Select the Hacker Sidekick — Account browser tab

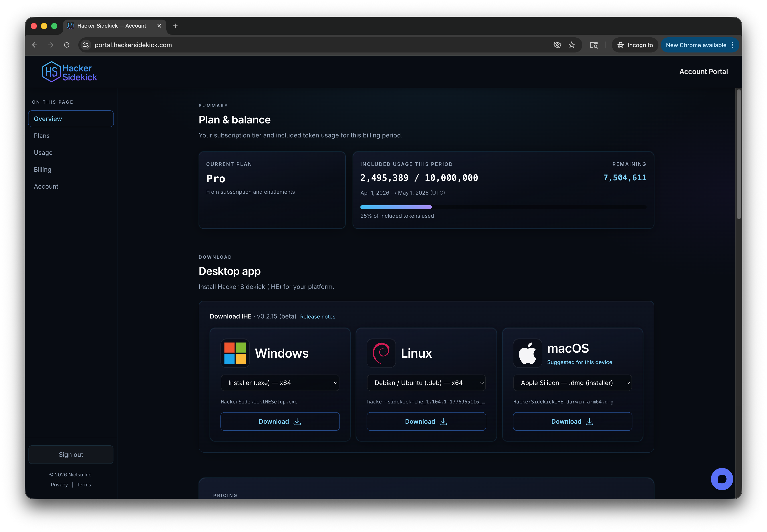click(x=114, y=26)
